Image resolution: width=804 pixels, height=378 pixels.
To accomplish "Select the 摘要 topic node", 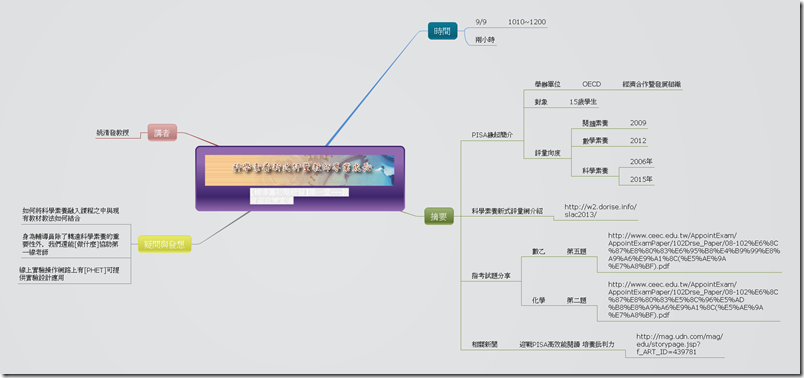I will pos(439,216).
